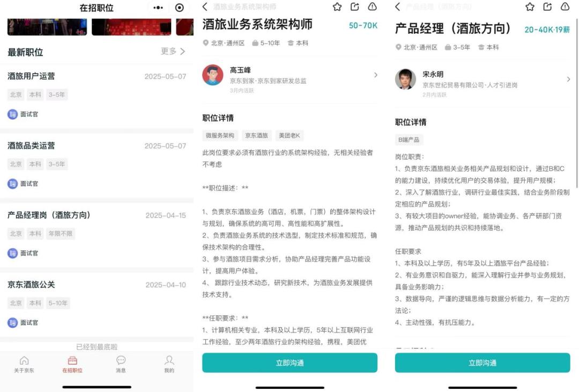Favorite the 产品经理（酒旅方向）job with star
Screen dimensions: 579x392
click(x=530, y=6)
